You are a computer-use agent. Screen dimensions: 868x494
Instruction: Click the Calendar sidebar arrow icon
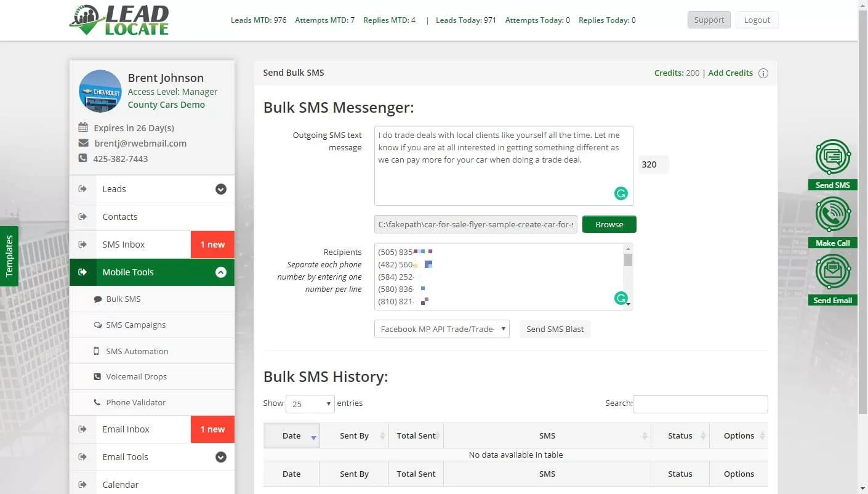click(82, 485)
